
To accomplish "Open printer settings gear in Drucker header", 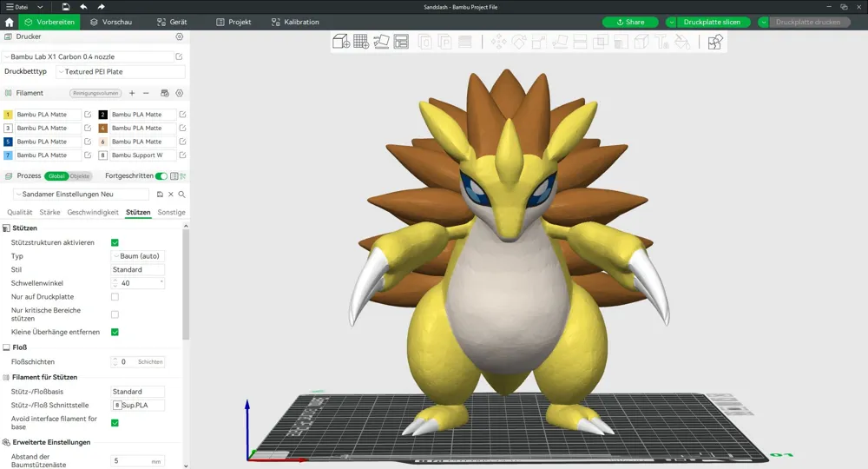I will [180, 36].
